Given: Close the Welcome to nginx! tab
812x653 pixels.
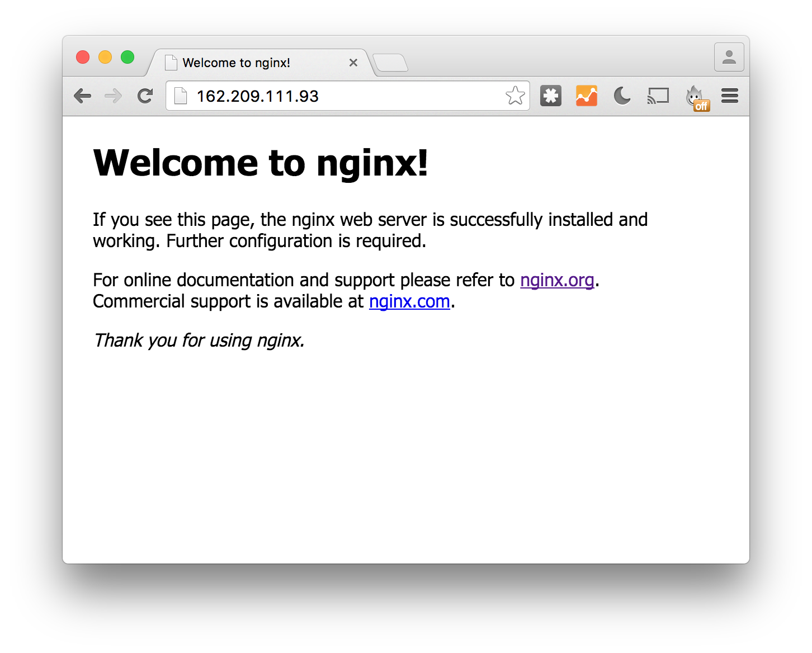Looking at the screenshot, I should click(x=353, y=63).
